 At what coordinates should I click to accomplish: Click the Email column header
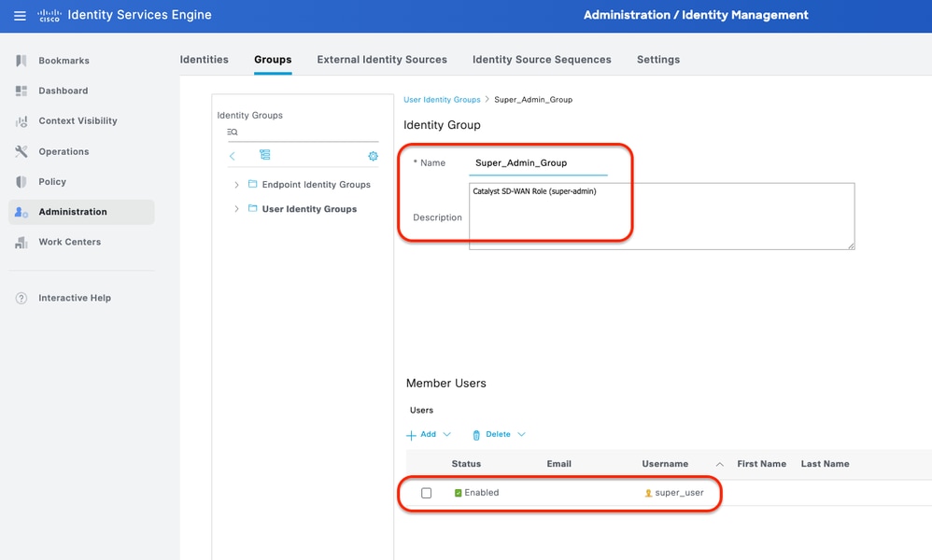(558, 464)
